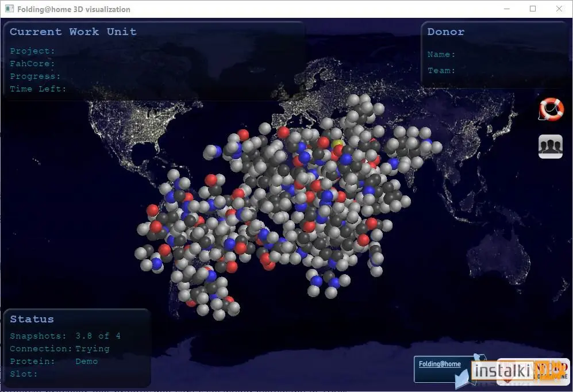Click the donor Team field
The image size is (573, 392).
[441, 71]
